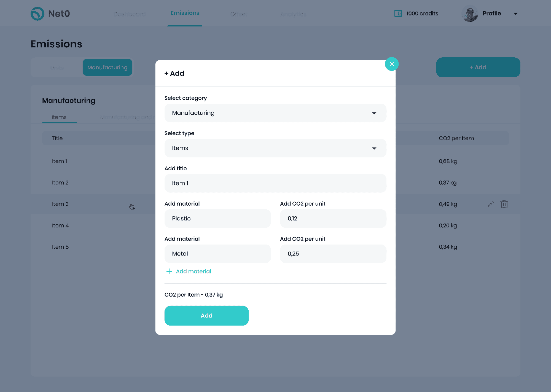Viewport: 551px width, 392px height.
Task: Expand the Profile dropdown menu
Action: point(516,13)
